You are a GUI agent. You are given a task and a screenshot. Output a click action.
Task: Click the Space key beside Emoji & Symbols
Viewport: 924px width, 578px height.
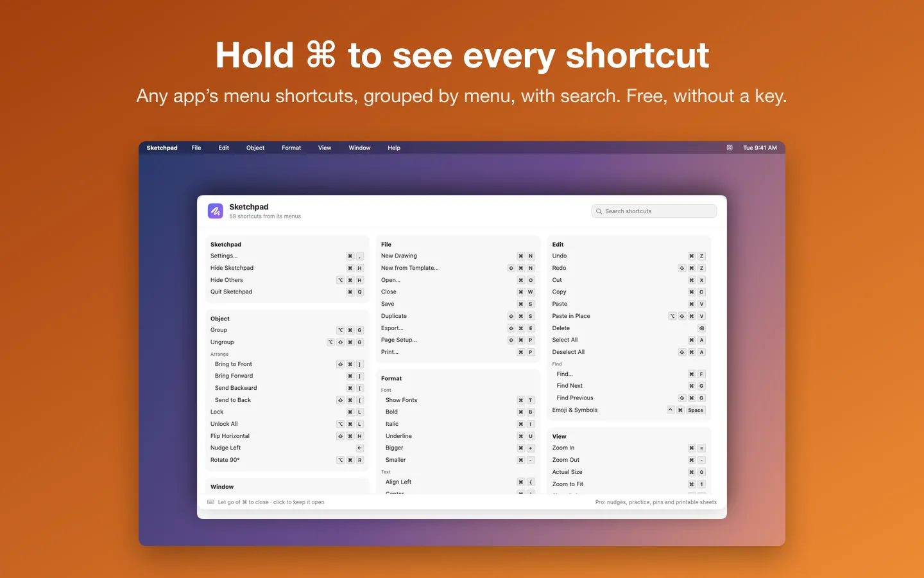tap(696, 410)
